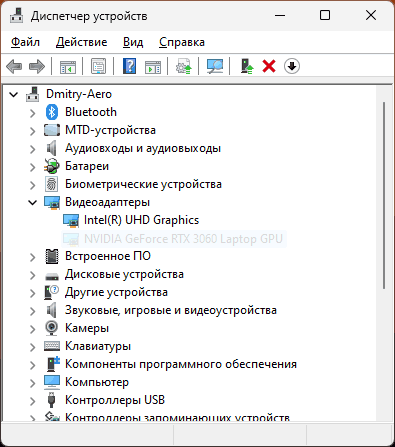Viewport: 395px width, 447px height.
Task: Go forward with the right arrow toolbar button
Action: [x=37, y=66]
